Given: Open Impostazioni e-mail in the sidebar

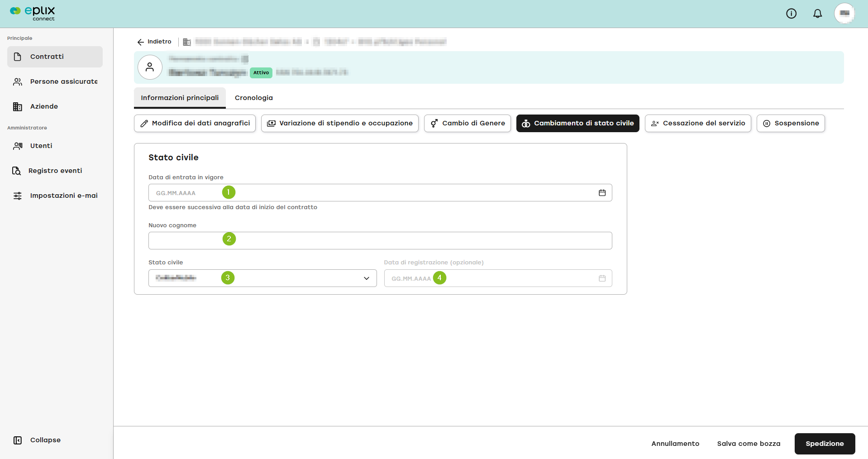Looking at the screenshot, I should (x=55, y=196).
